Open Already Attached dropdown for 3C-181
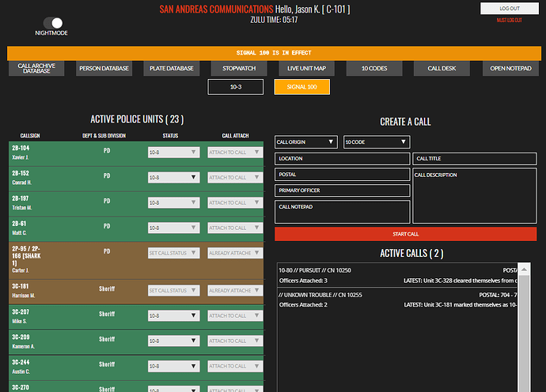Viewport: 546px width, 392px height. pos(235,290)
